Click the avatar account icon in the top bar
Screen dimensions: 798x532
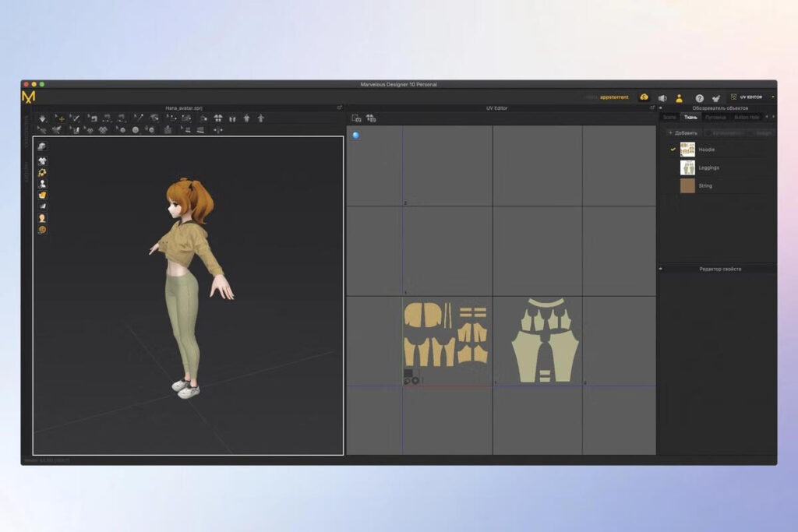679,97
